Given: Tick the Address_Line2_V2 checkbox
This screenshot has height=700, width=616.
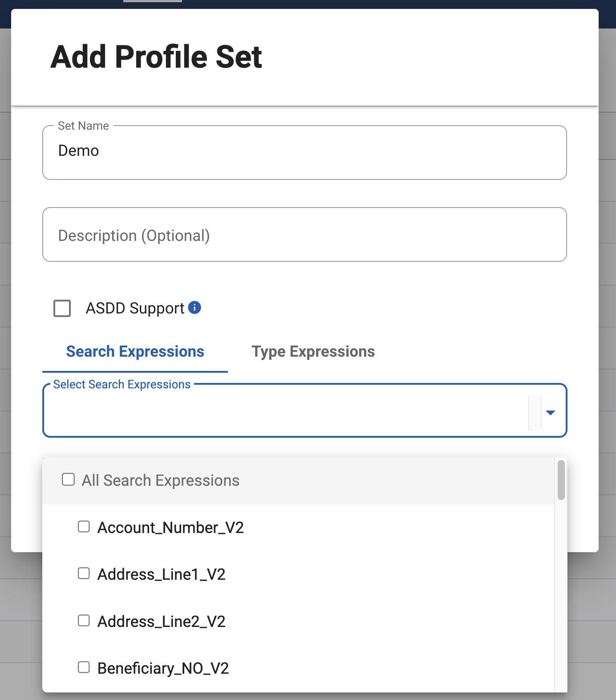Looking at the screenshot, I should (x=84, y=621).
